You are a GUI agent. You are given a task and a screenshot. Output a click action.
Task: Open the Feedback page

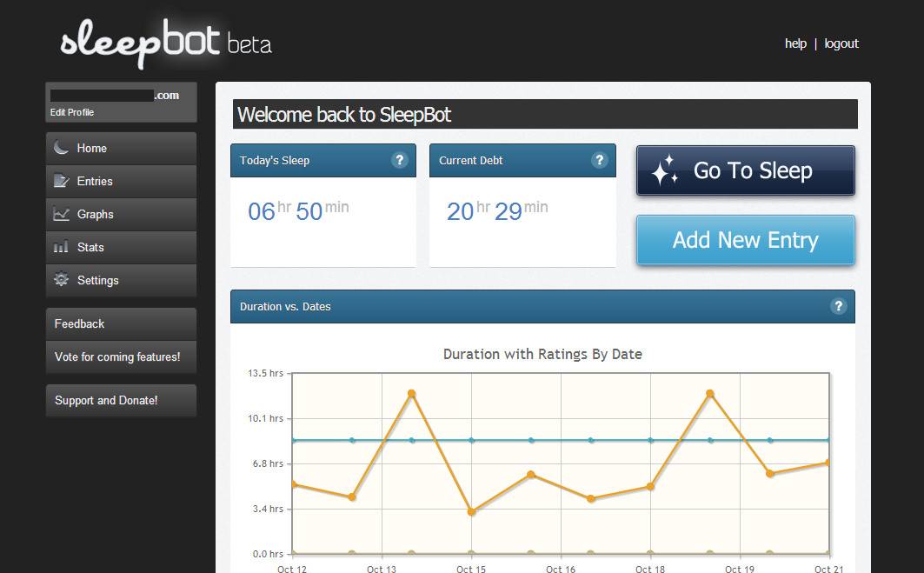pyautogui.click(x=121, y=323)
